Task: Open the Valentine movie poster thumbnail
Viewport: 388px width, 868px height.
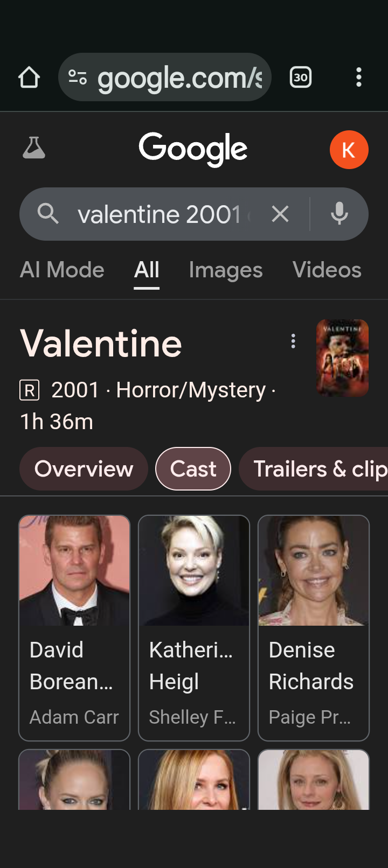Action: coord(342,358)
